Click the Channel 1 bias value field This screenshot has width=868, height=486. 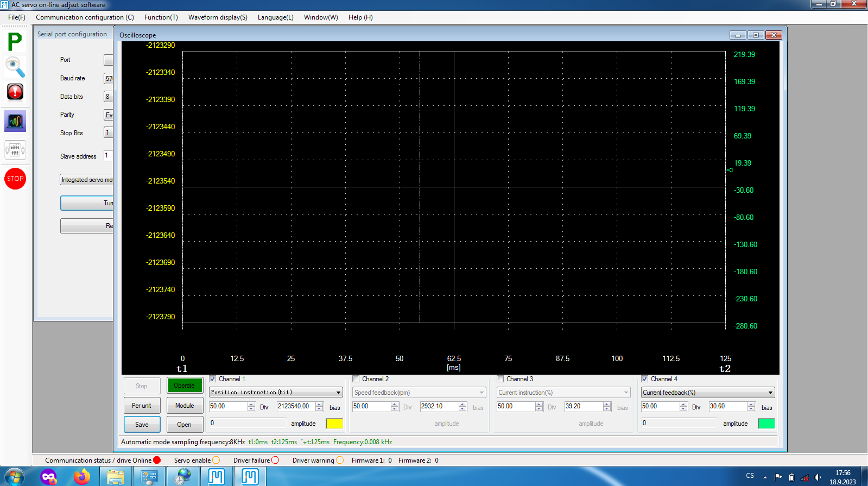[x=295, y=407]
